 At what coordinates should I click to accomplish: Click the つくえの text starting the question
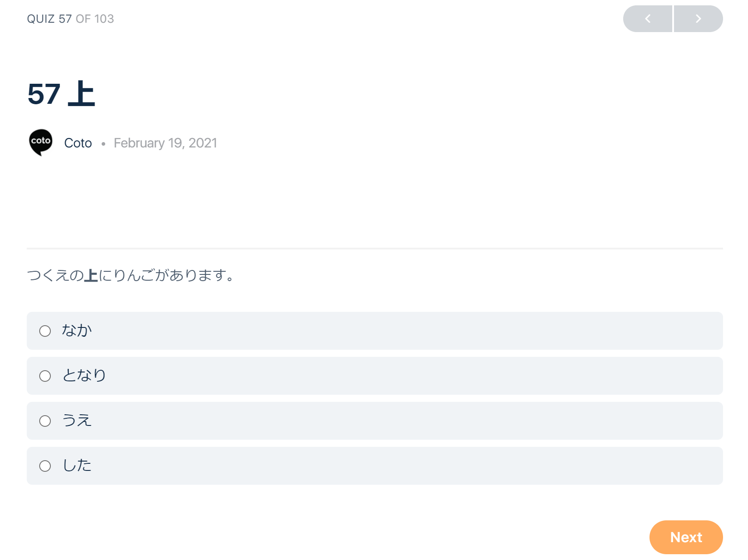tap(55, 276)
